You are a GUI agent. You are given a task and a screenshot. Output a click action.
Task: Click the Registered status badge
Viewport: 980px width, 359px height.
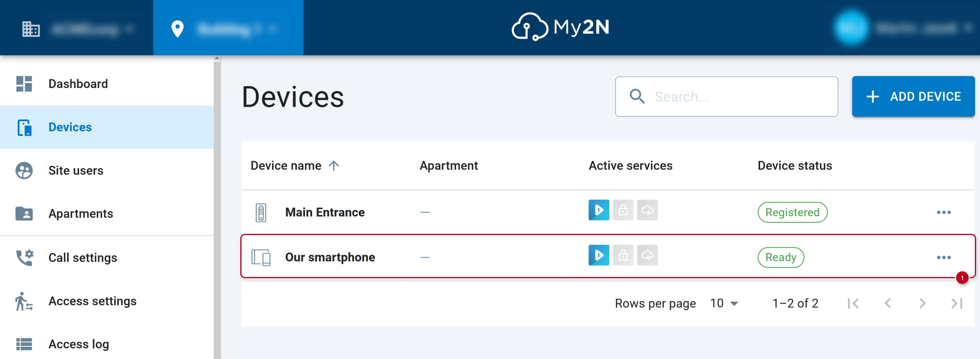pos(792,212)
